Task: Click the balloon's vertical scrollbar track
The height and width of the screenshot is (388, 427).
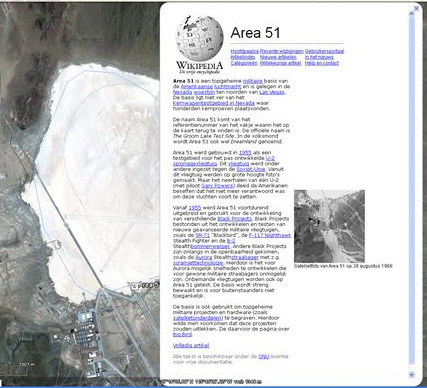Action: tap(412, 193)
